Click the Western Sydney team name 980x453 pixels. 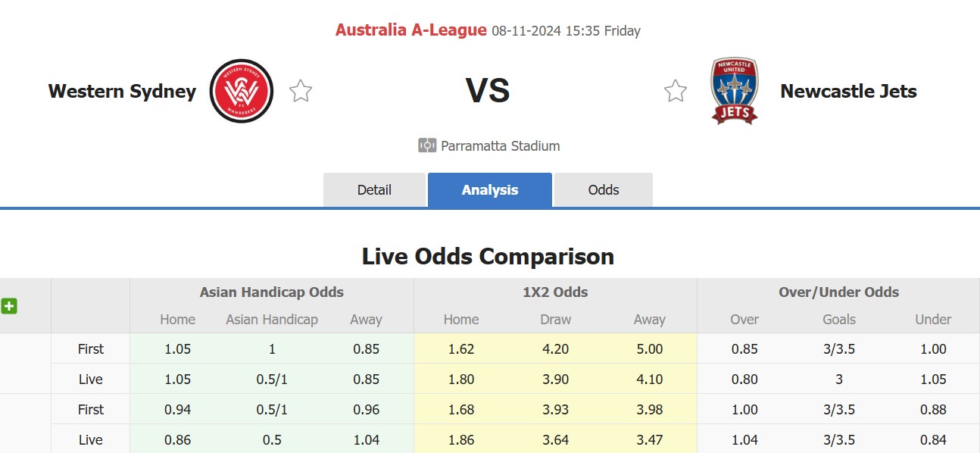tap(122, 91)
